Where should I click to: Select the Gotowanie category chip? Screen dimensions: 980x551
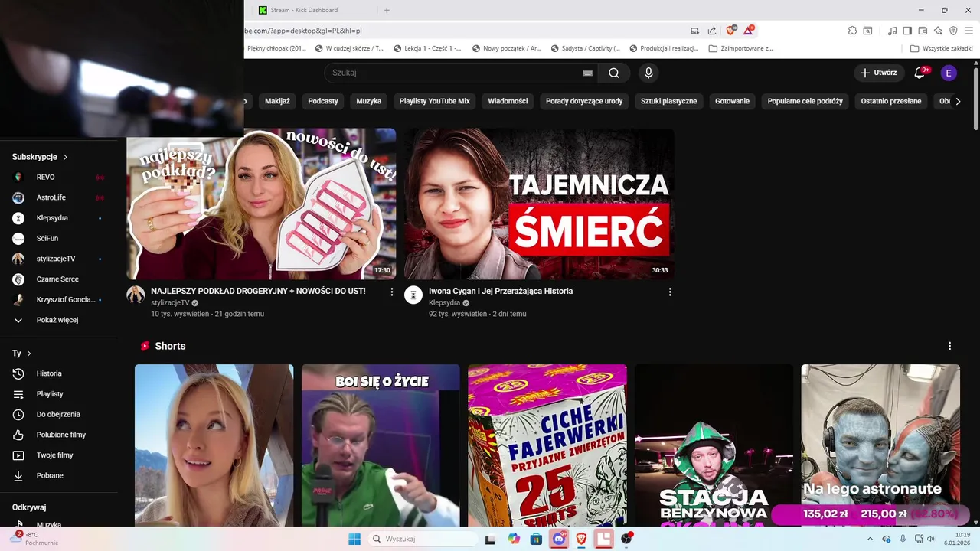732,101
